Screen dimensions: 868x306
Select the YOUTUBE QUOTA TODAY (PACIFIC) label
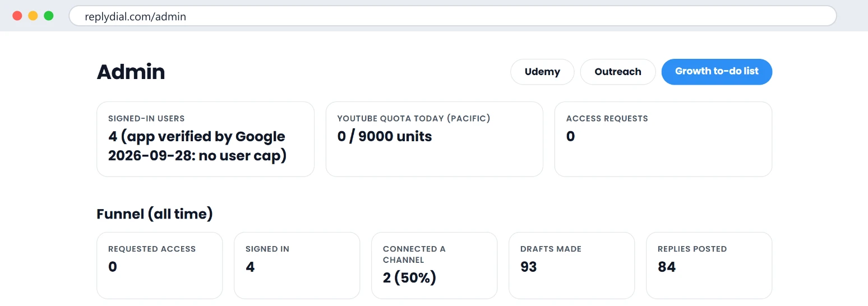coord(414,119)
